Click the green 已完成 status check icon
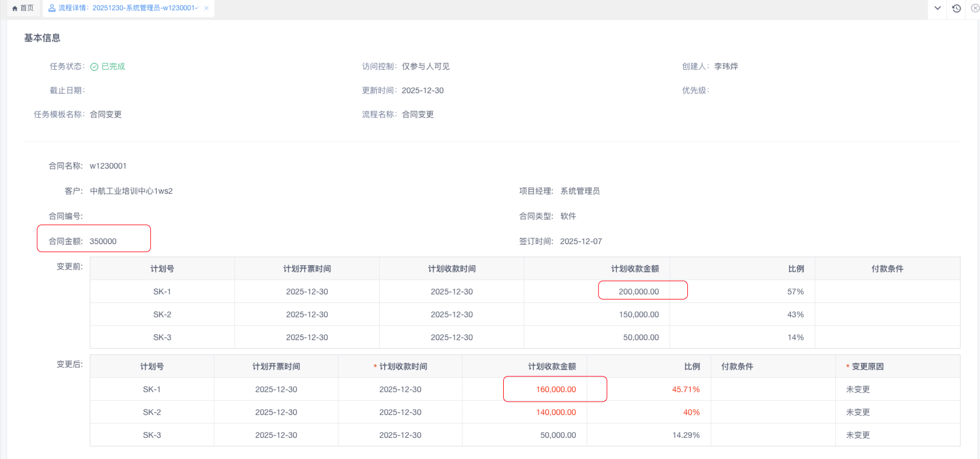The height and width of the screenshot is (459, 980). click(x=94, y=67)
